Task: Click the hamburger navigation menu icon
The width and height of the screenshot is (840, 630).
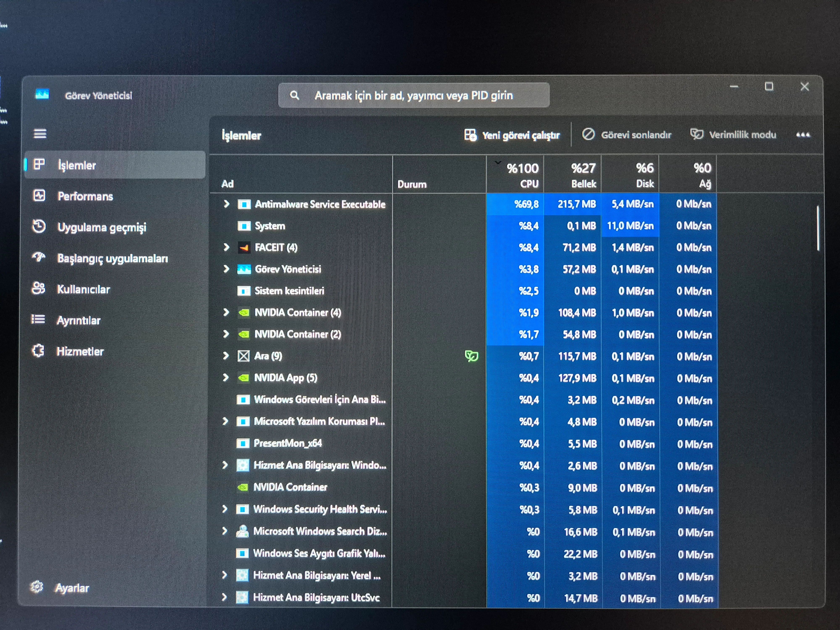Action: [x=40, y=134]
